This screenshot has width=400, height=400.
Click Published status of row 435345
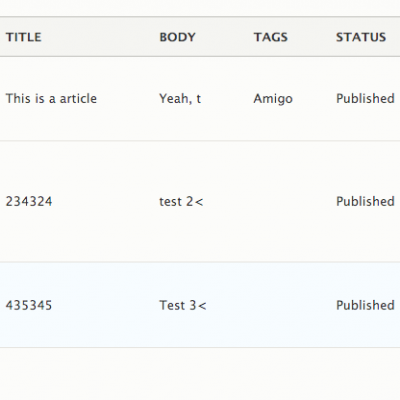(x=365, y=305)
